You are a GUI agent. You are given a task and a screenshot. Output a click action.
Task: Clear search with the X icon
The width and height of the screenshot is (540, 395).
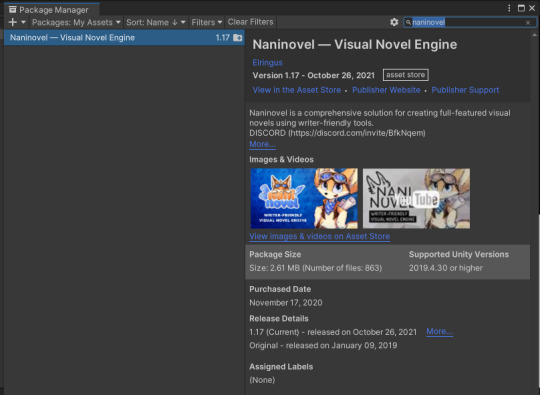point(528,23)
